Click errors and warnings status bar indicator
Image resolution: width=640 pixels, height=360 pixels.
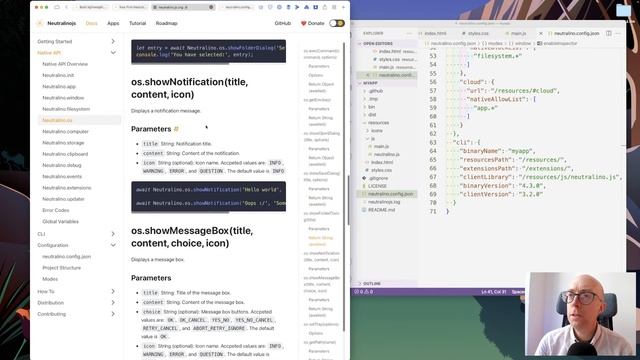(364, 292)
